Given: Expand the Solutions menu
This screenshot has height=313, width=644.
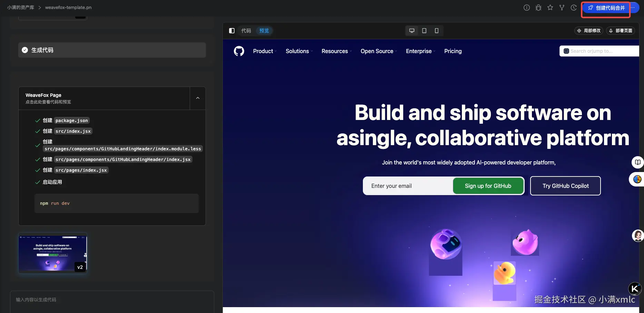Looking at the screenshot, I should tap(299, 51).
